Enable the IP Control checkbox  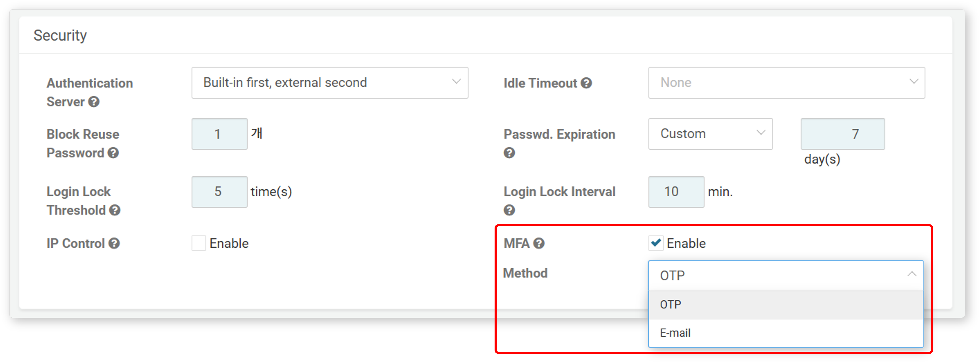click(199, 243)
